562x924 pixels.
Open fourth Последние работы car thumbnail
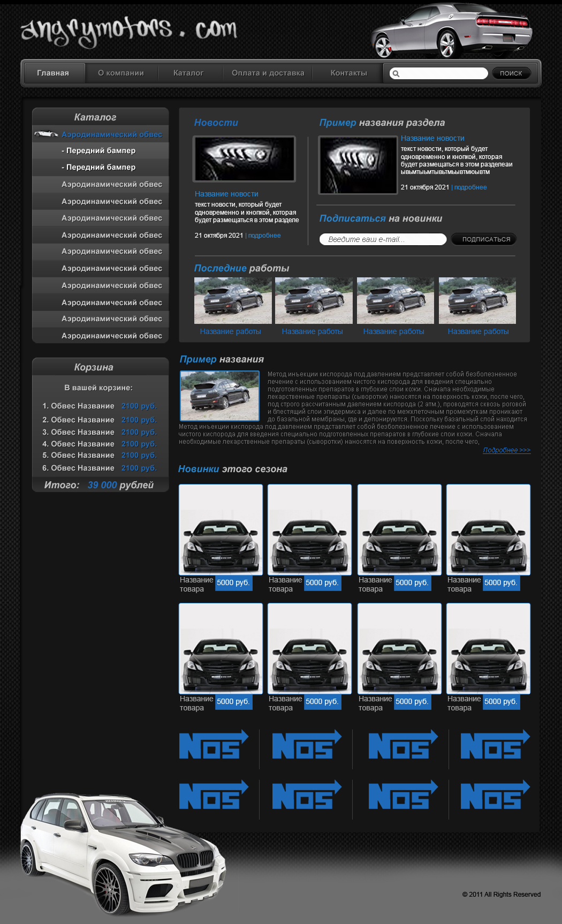pyautogui.click(x=477, y=300)
